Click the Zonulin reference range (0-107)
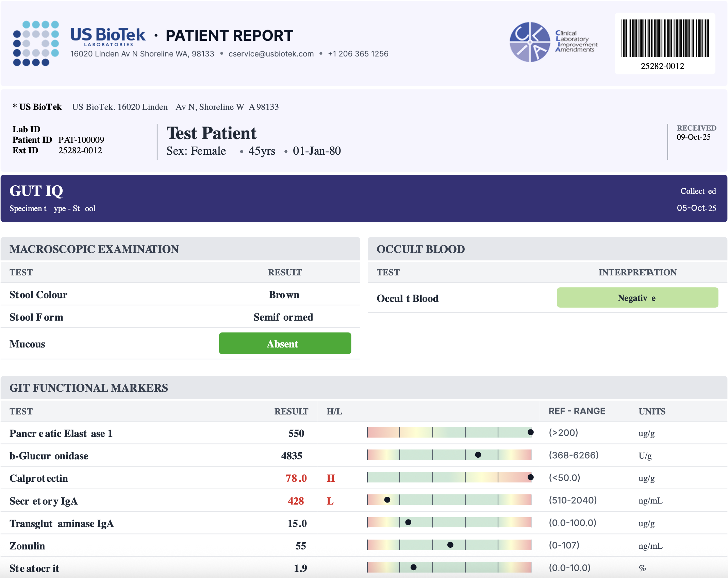728x578 pixels. pyautogui.click(x=564, y=545)
